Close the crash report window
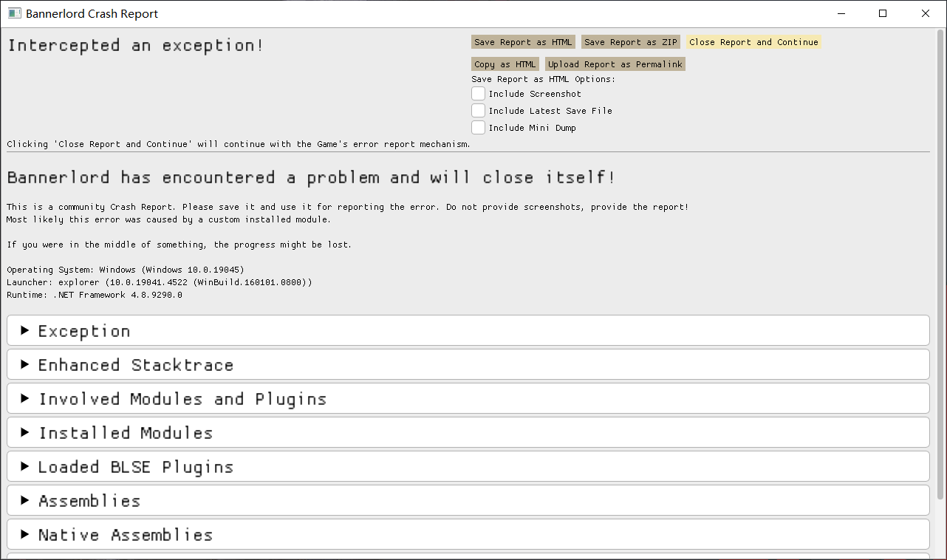 coord(926,13)
